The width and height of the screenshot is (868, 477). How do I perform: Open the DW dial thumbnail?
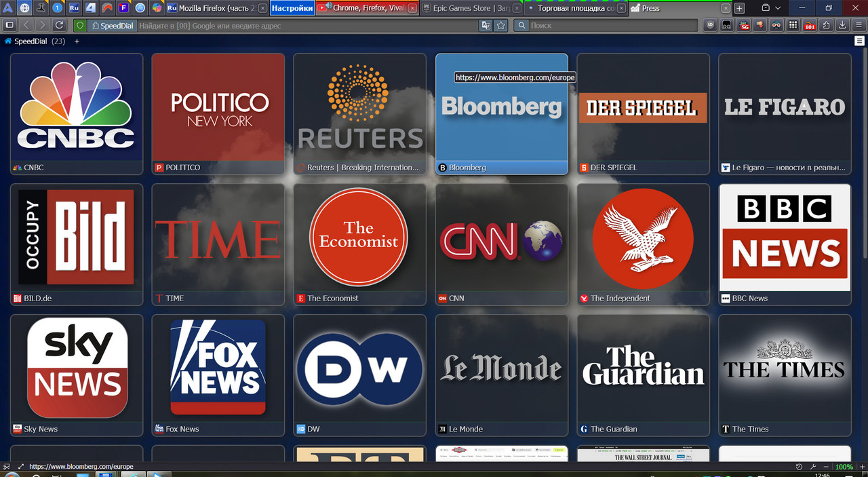[359, 375]
